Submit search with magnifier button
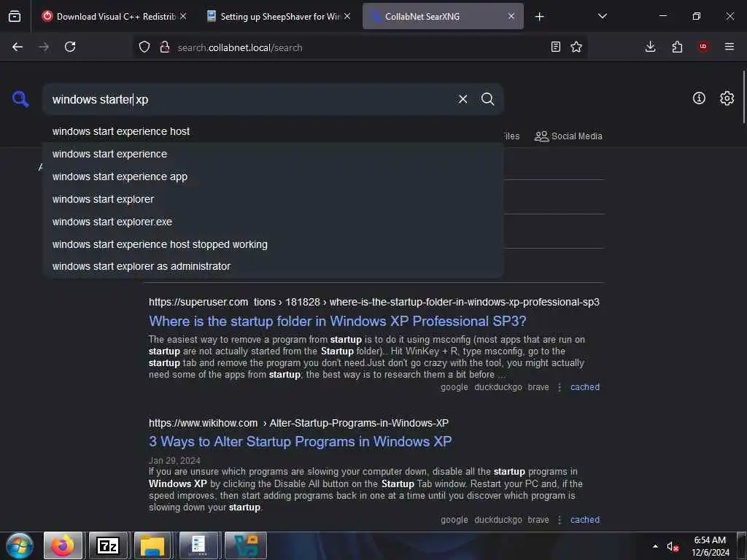This screenshot has height=560, width=747. point(487,99)
